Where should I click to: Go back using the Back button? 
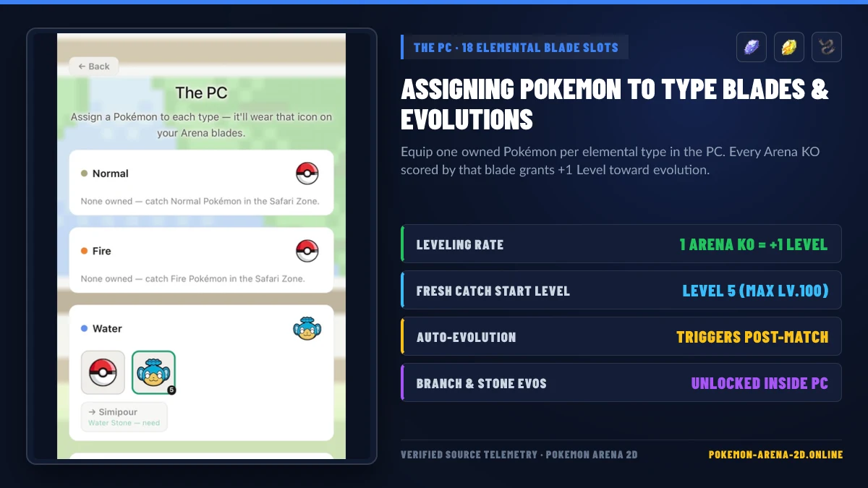(x=94, y=67)
